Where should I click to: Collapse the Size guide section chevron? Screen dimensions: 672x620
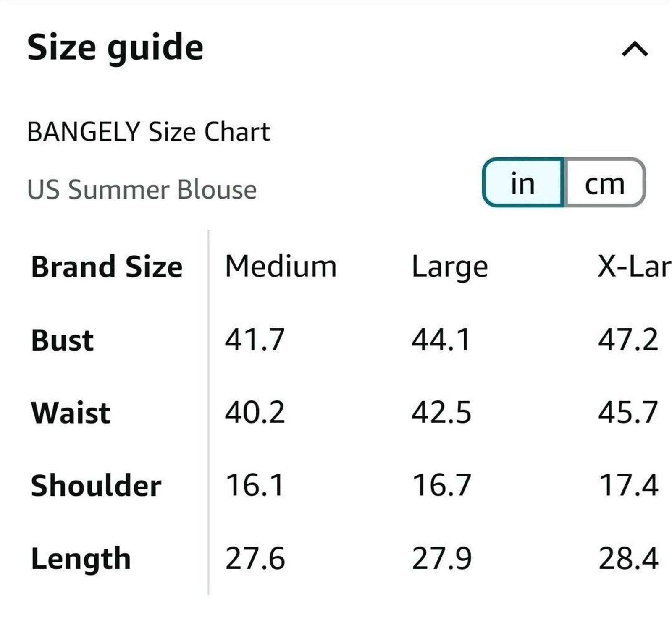(x=635, y=49)
